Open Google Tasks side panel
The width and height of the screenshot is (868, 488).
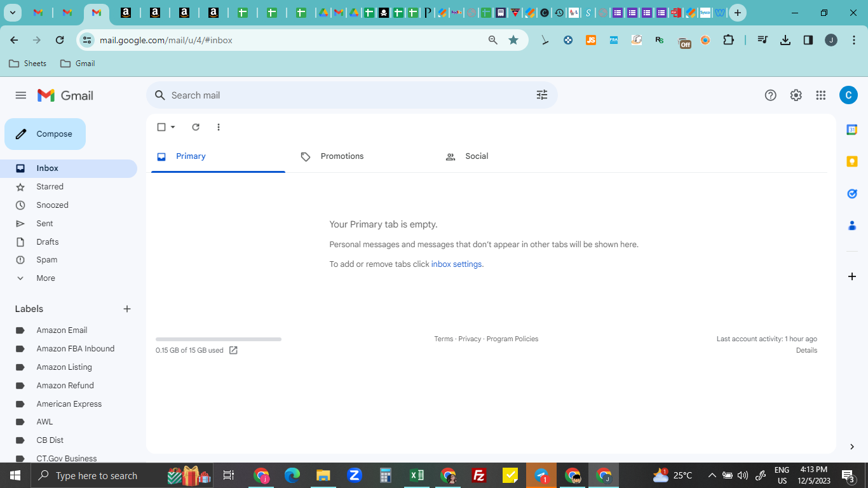tap(852, 193)
